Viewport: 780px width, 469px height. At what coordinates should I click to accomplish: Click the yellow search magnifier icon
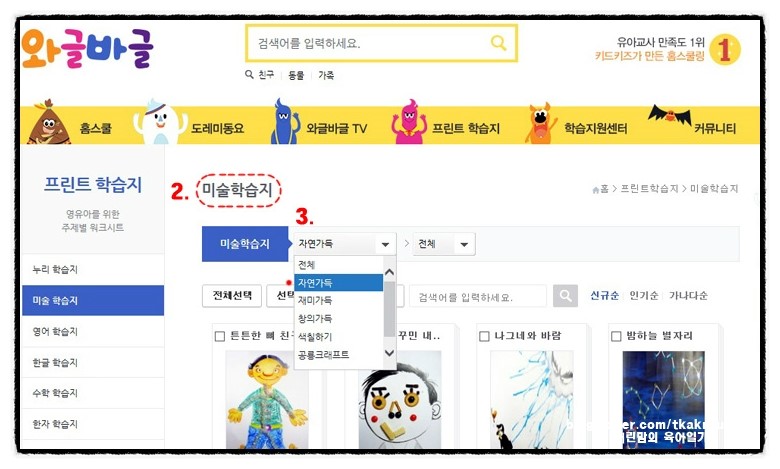(x=498, y=43)
